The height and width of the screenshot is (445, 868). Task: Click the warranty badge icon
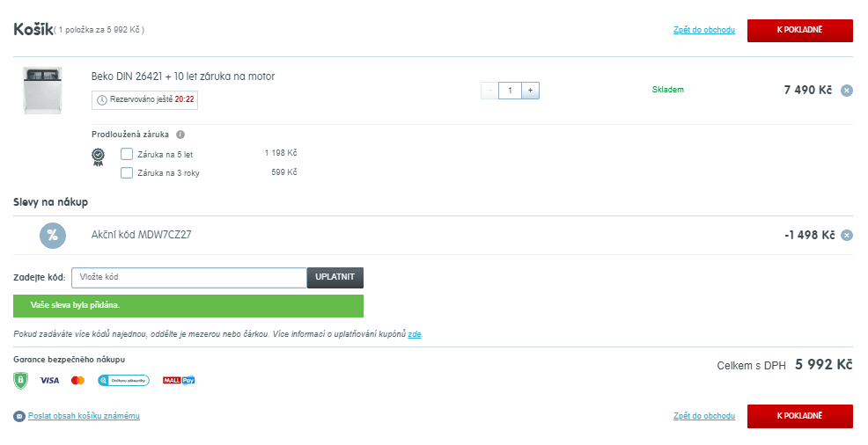(98, 157)
